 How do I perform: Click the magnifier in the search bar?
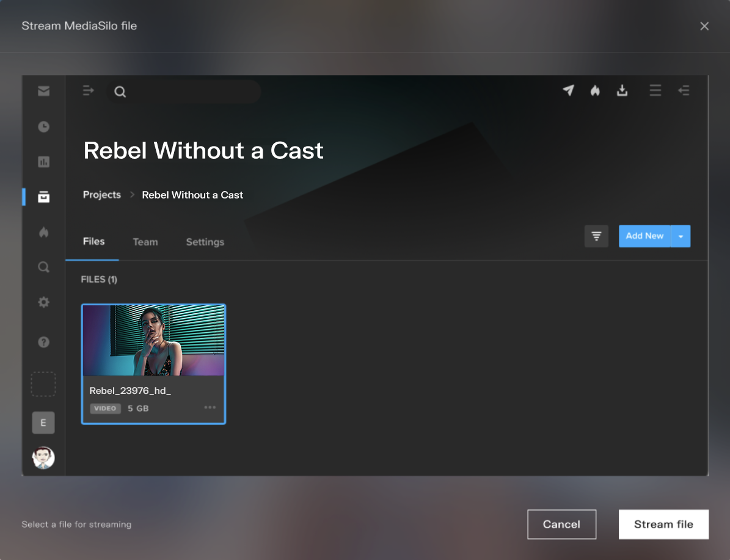(x=120, y=92)
